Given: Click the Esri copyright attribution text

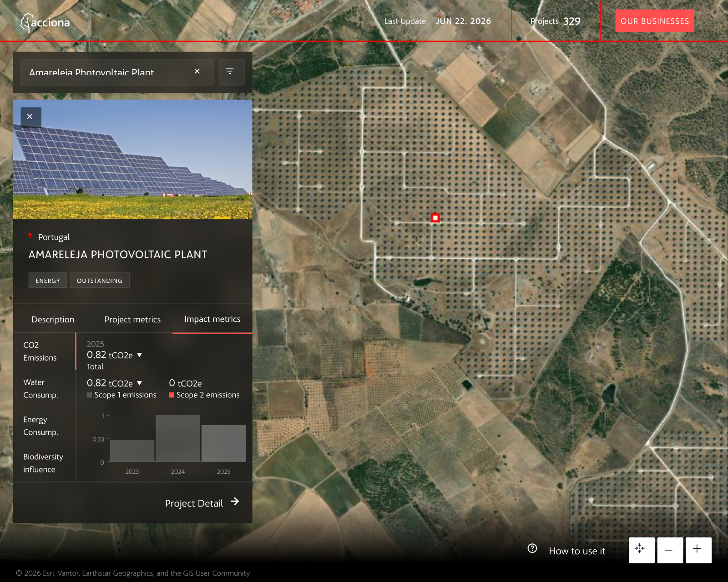Looking at the screenshot, I should 133,573.
